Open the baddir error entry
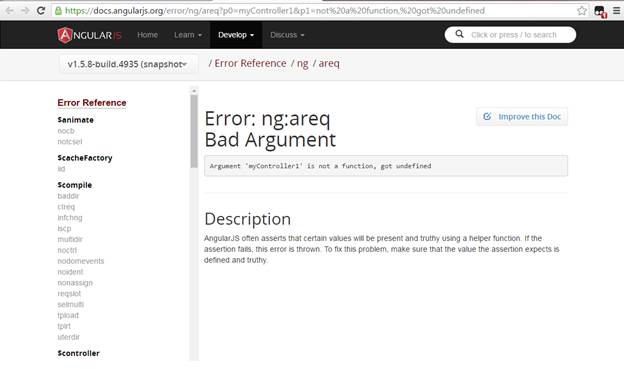The height and width of the screenshot is (369, 624). [x=68, y=196]
